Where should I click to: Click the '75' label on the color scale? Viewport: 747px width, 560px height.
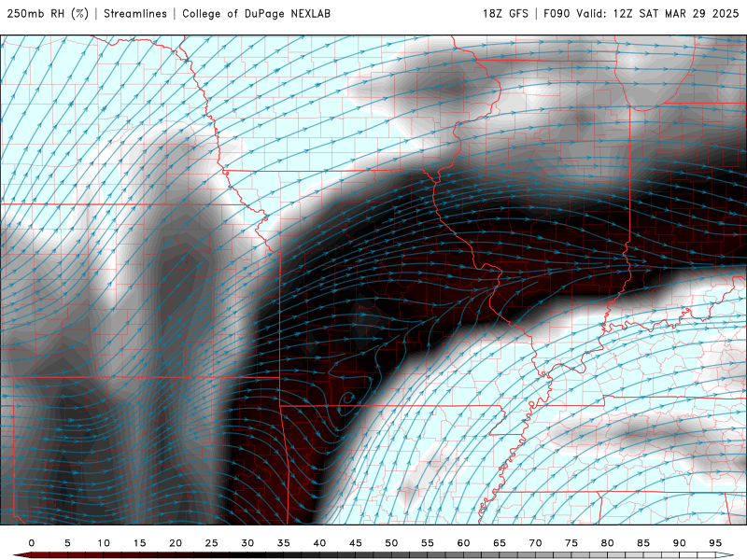[571, 543]
